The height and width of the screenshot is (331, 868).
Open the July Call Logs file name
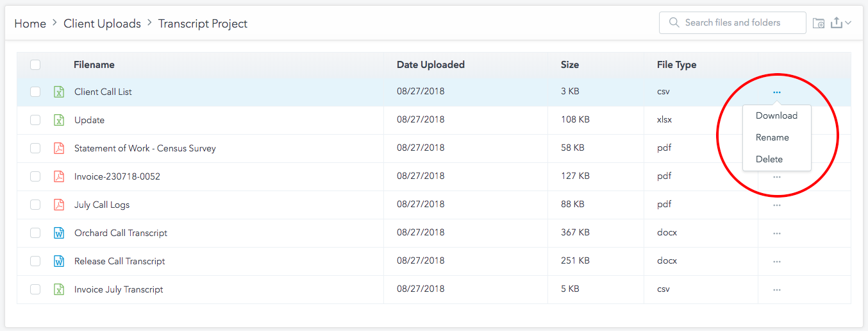pos(102,205)
